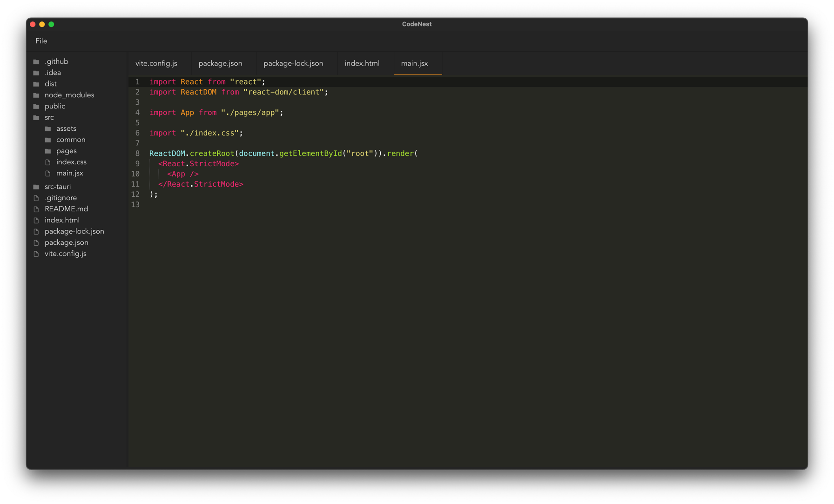Click "./pages/app" import path on line 4

(250, 113)
